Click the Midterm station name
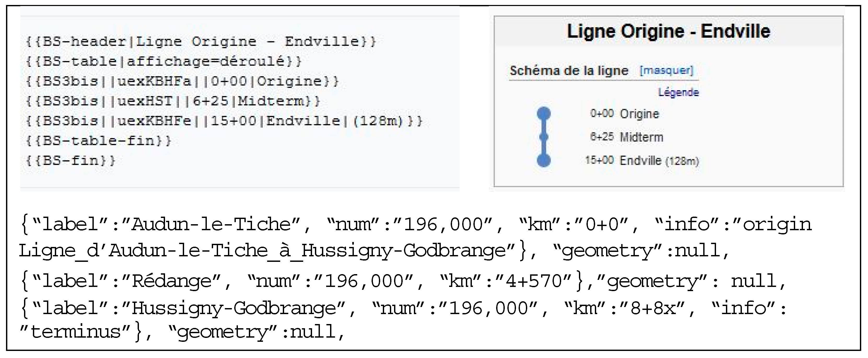 click(641, 137)
